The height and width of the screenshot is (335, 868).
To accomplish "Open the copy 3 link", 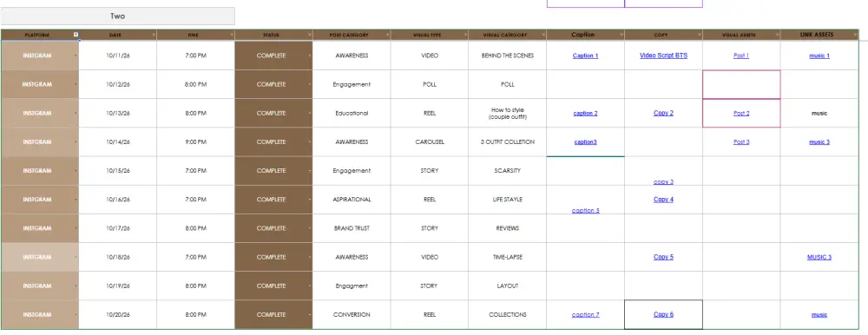I will tap(663, 181).
